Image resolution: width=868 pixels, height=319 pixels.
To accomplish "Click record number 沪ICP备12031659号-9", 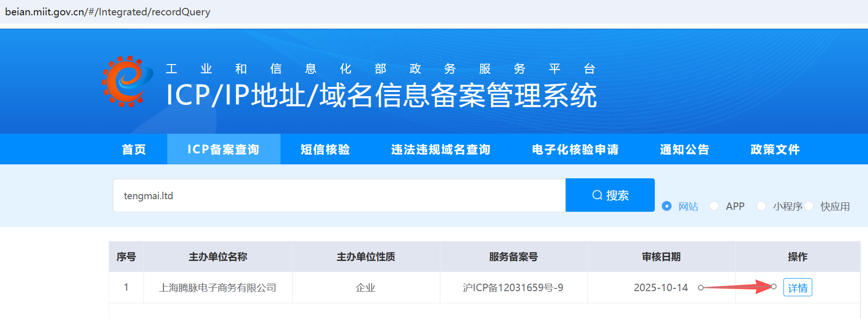I will pyautogui.click(x=513, y=288).
